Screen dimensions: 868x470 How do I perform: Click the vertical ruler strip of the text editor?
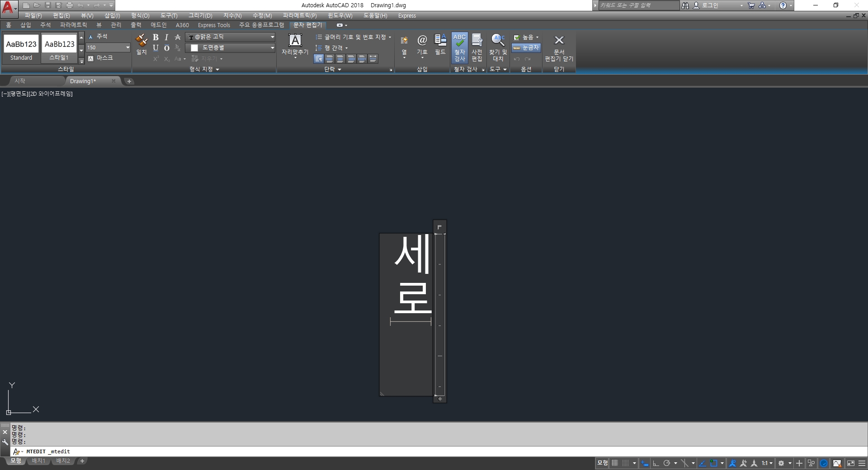tap(439, 314)
